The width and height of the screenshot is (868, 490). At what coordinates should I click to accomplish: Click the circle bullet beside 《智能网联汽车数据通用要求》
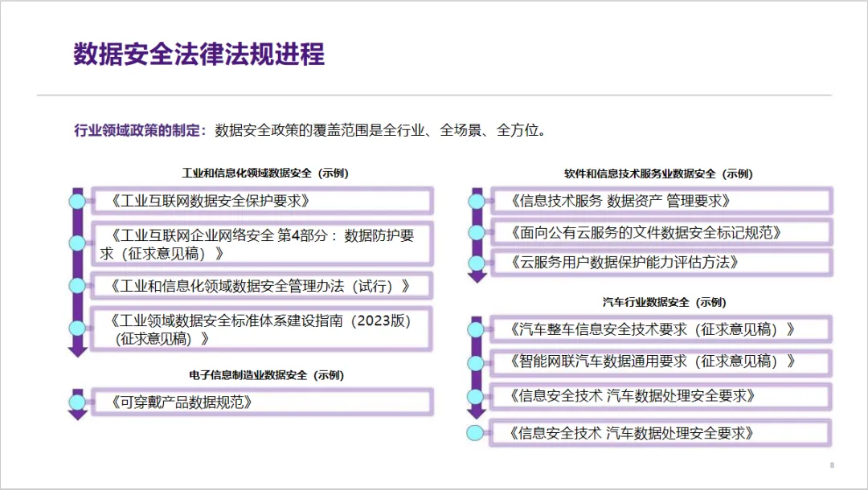(476, 363)
